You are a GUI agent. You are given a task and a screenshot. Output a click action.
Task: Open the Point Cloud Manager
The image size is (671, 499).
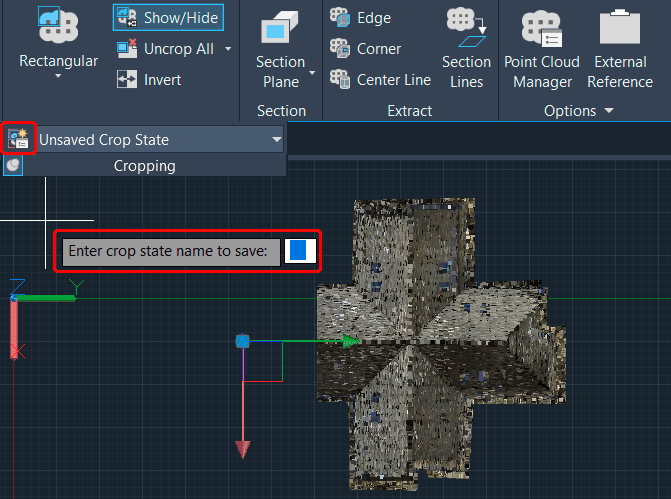[x=542, y=48]
